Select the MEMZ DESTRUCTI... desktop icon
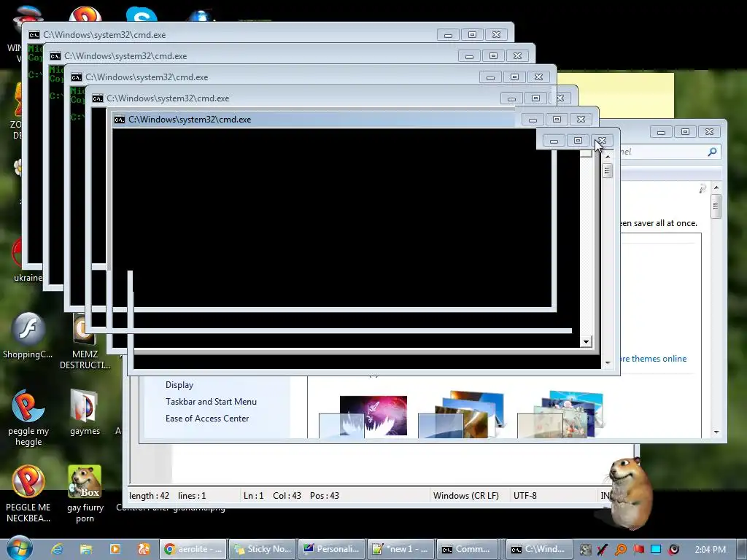 pyautogui.click(x=85, y=341)
